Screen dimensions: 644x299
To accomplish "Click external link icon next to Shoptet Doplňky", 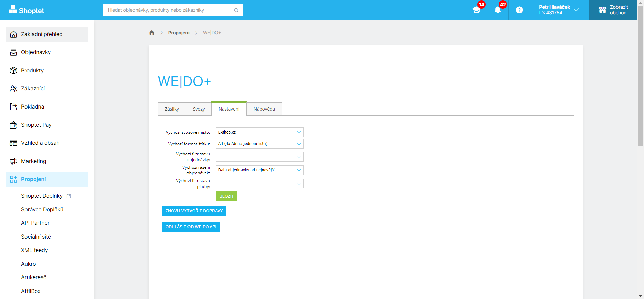I will [69, 196].
